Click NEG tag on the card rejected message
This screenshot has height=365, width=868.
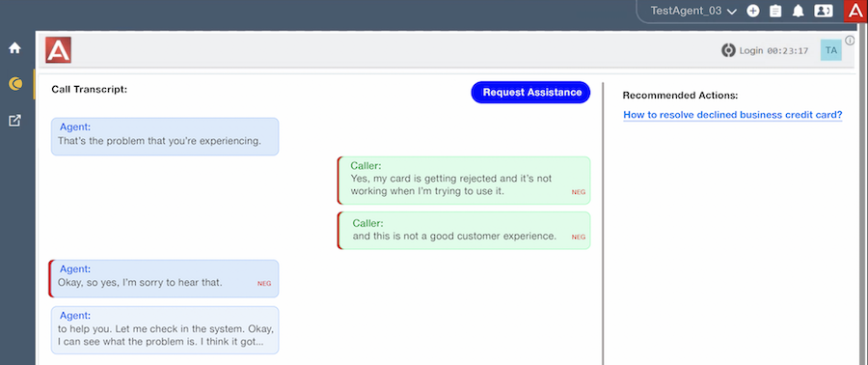[579, 192]
